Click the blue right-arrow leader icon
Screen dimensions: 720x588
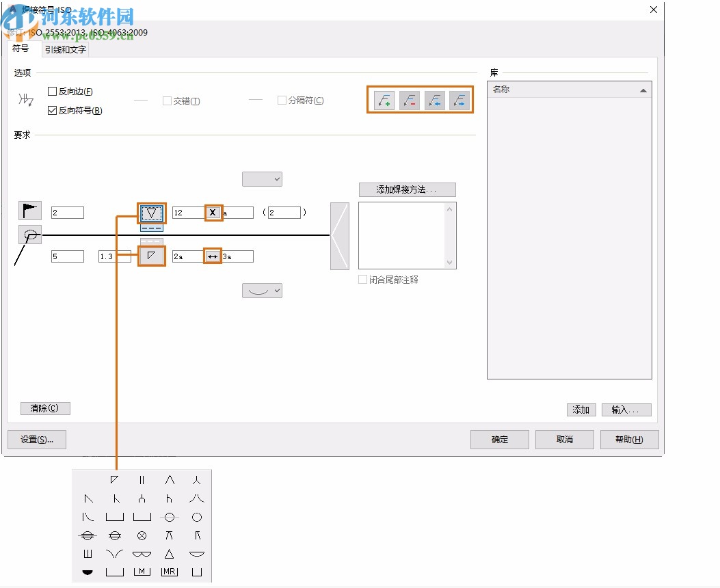tap(459, 99)
